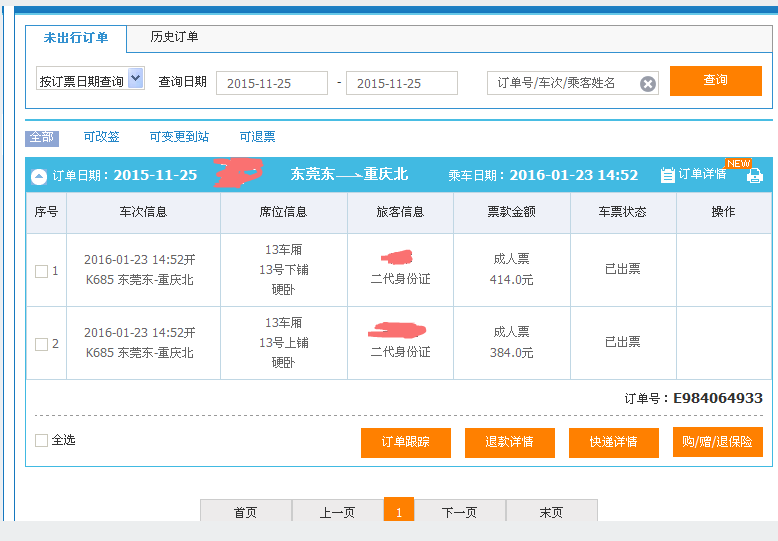Click the printer icon in order header

[x=754, y=176]
